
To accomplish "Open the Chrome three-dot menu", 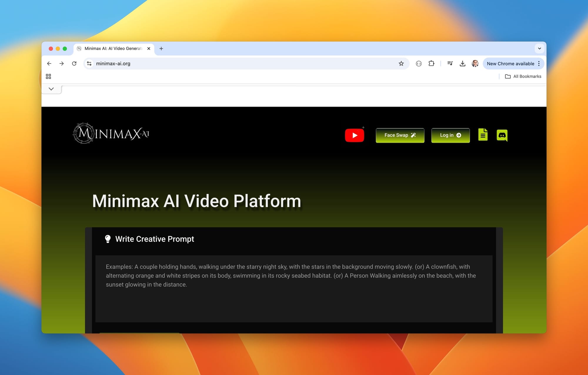I will coord(539,64).
